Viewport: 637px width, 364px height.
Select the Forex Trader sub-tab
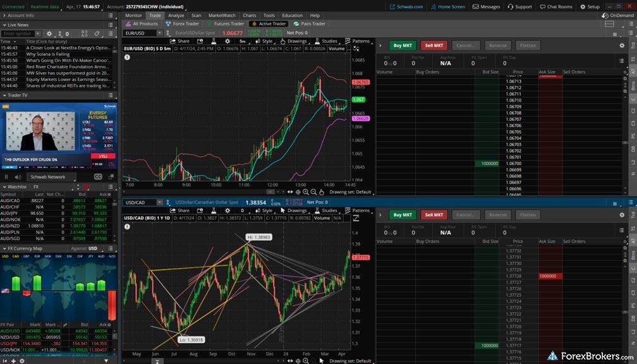pos(182,23)
